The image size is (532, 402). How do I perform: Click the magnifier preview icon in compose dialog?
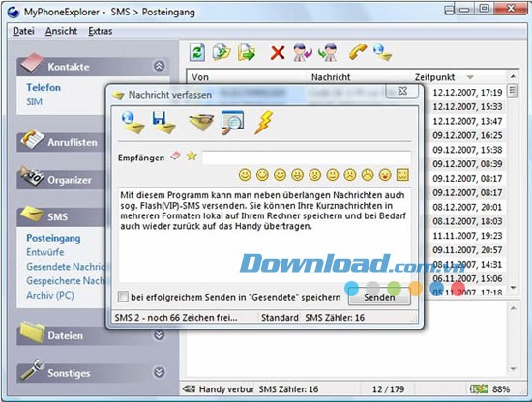232,123
